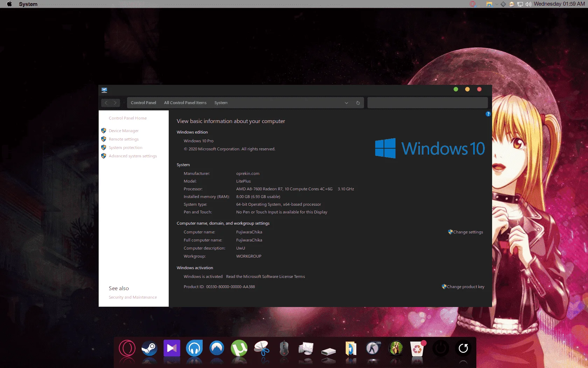
Task: Read the Microsoft Software License Terms
Action: coord(265,277)
